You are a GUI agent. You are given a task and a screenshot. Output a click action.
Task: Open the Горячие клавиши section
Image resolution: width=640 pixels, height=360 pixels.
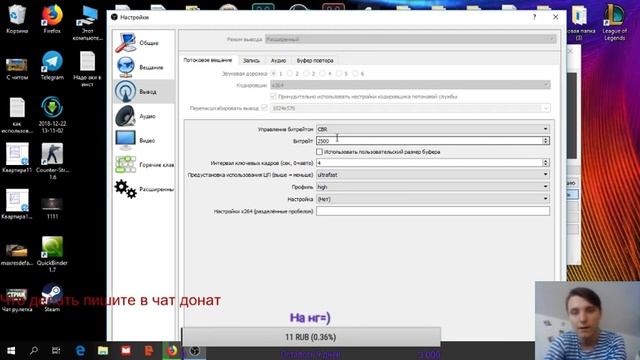[x=144, y=165]
